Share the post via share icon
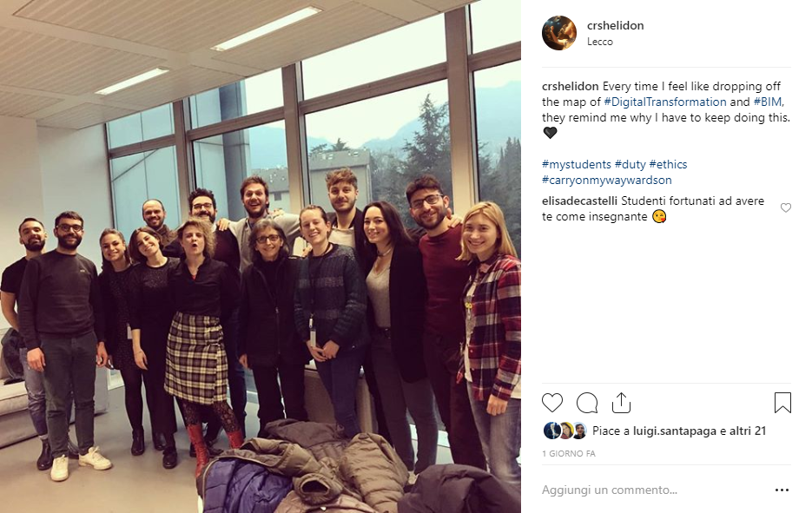This screenshot has height=513, width=812. tap(621, 403)
